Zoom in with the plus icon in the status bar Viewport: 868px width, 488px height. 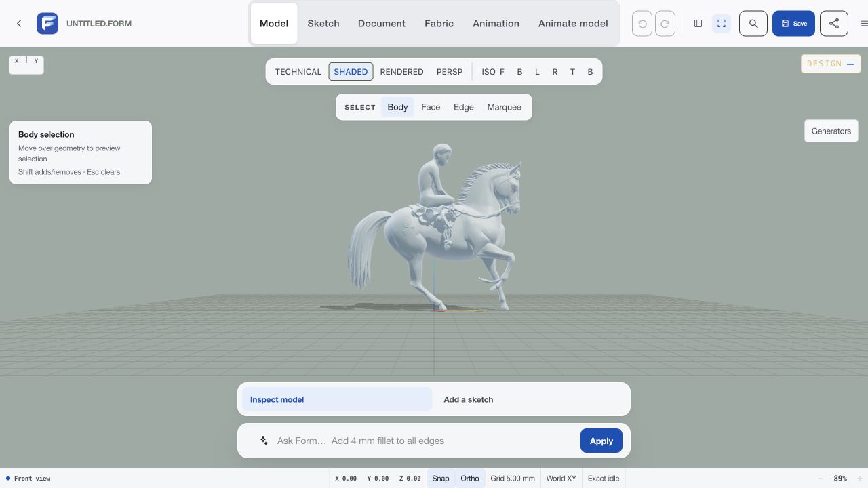point(859,479)
